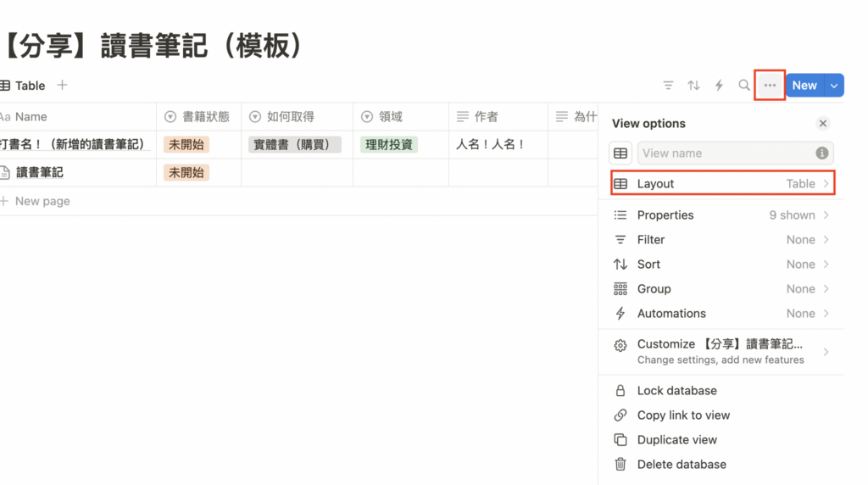The height and width of the screenshot is (485, 868).
Task: Choose Duplicate view from menu
Action: (676, 440)
